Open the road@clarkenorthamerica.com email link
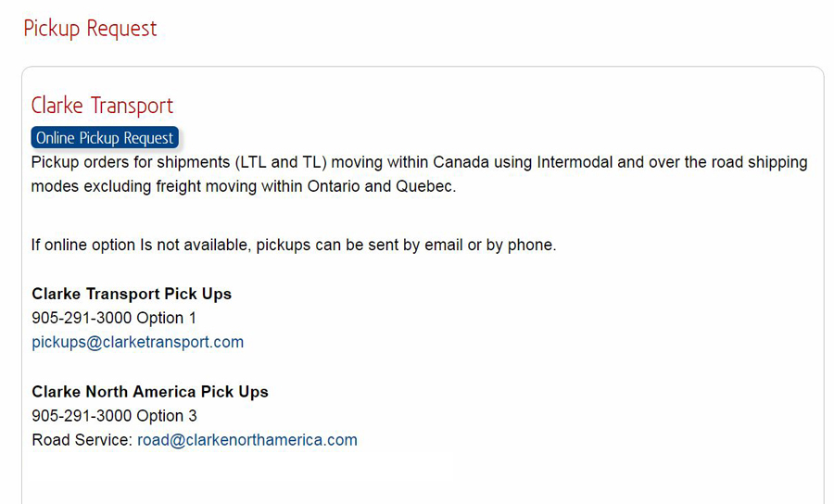 coord(247,440)
